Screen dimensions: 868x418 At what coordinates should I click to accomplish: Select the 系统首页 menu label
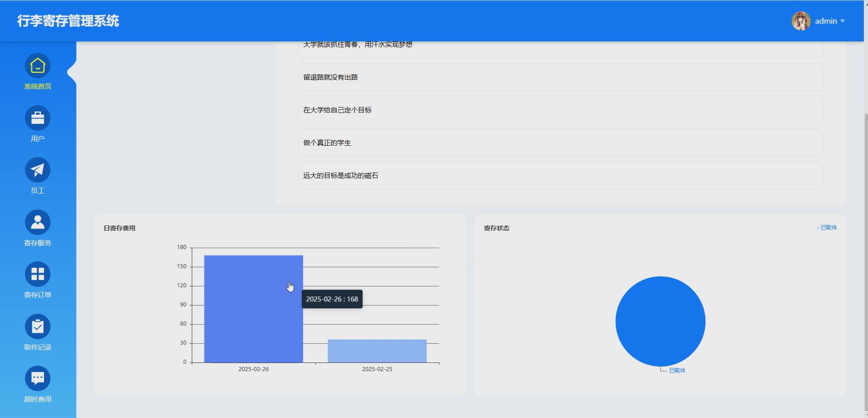pos(38,86)
